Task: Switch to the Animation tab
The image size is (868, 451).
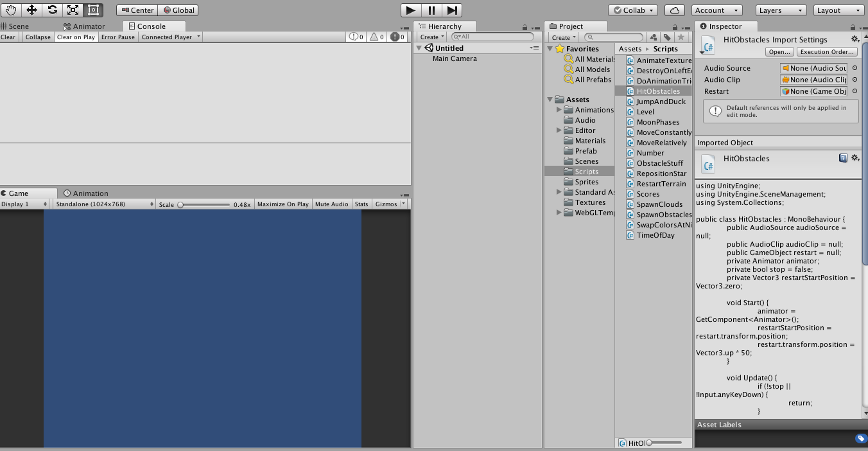Action: point(86,193)
